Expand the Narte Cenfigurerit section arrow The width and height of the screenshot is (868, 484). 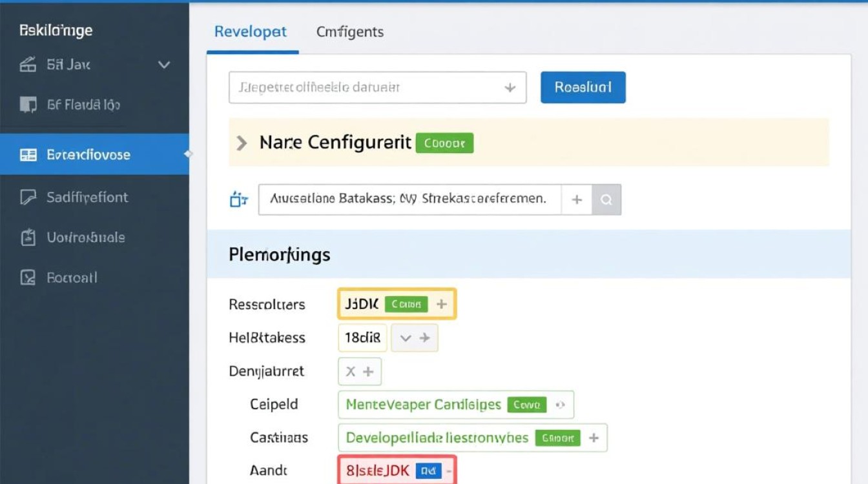click(242, 143)
